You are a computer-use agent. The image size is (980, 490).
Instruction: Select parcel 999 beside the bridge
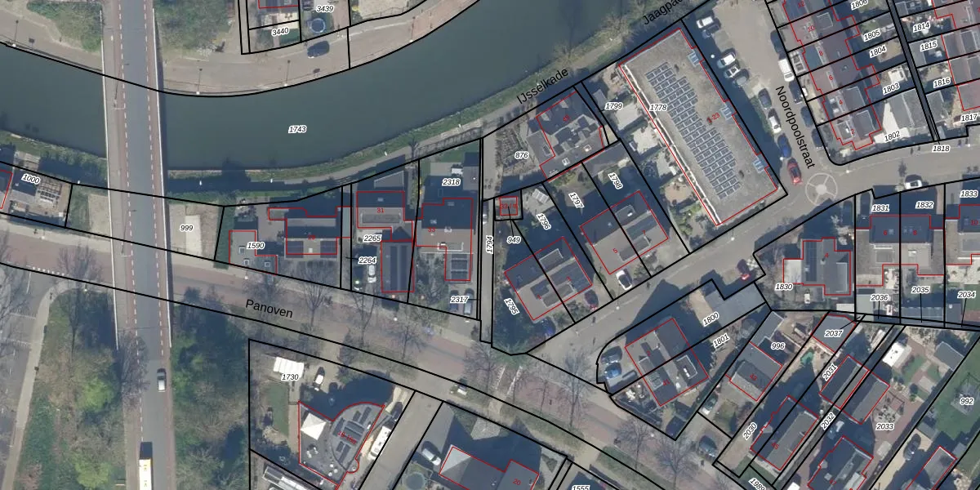[x=186, y=228]
